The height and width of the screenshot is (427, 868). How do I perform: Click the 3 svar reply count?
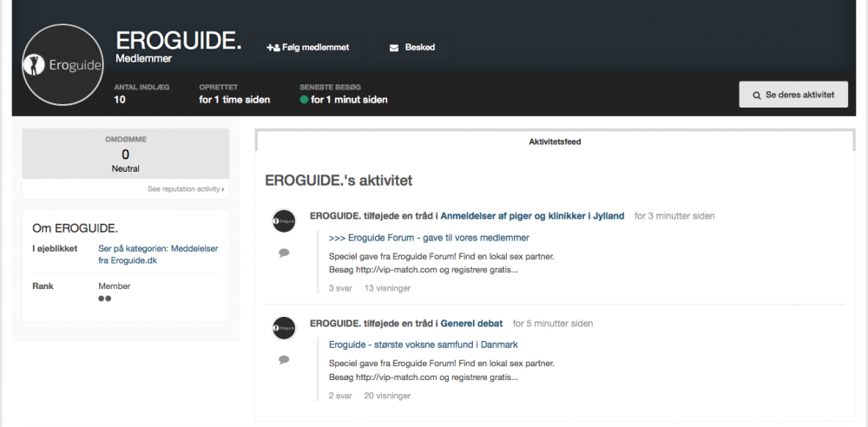pyautogui.click(x=340, y=288)
